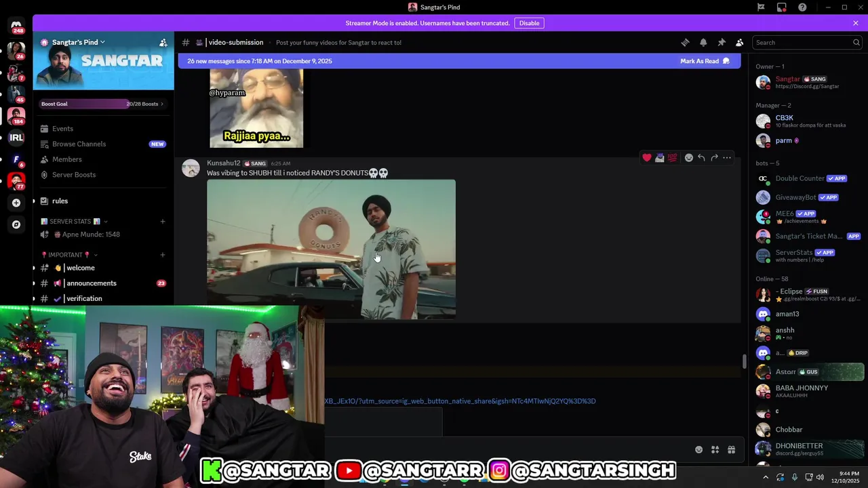Open emoji picker in message box
Viewport: 868px width, 488px height.
click(698, 449)
